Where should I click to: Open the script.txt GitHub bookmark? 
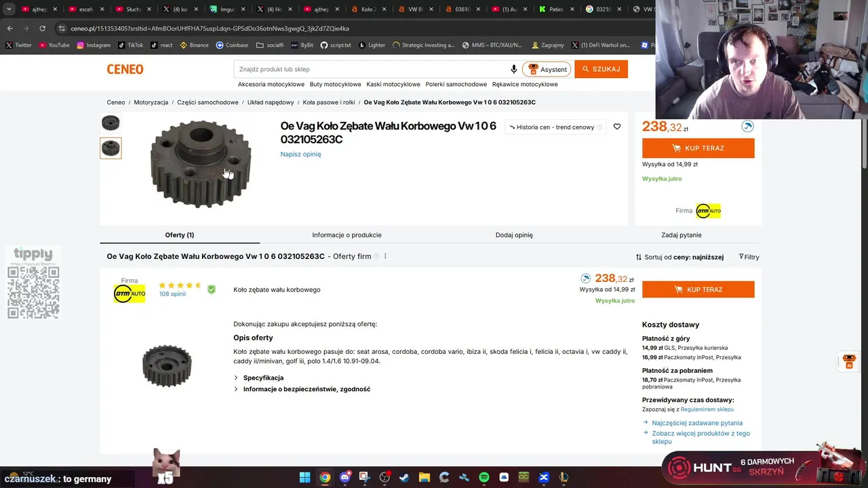pos(335,45)
